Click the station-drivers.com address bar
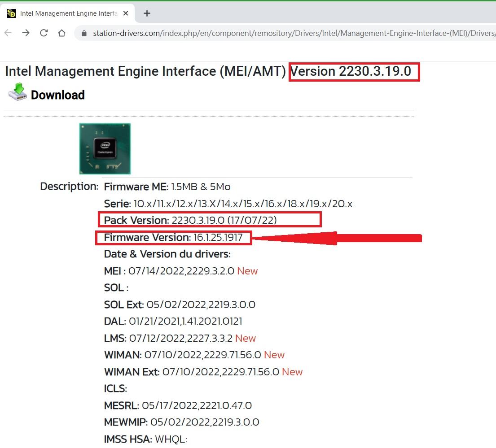The width and height of the screenshot is (496, 448). 285,33
